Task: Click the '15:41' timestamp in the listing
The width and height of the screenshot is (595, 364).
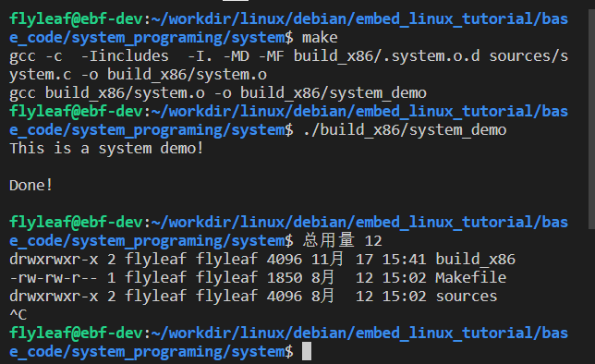Action: (404, 260)
